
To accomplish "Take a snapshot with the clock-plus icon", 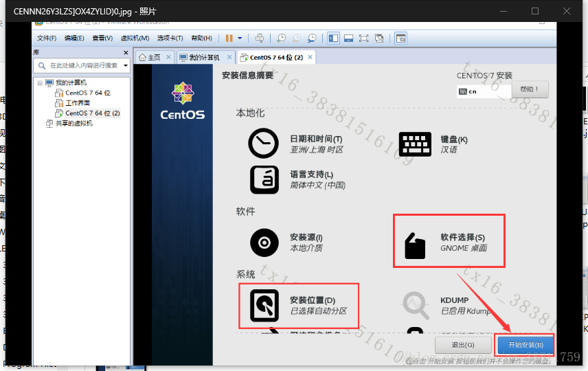I will [x=281, y=38].
